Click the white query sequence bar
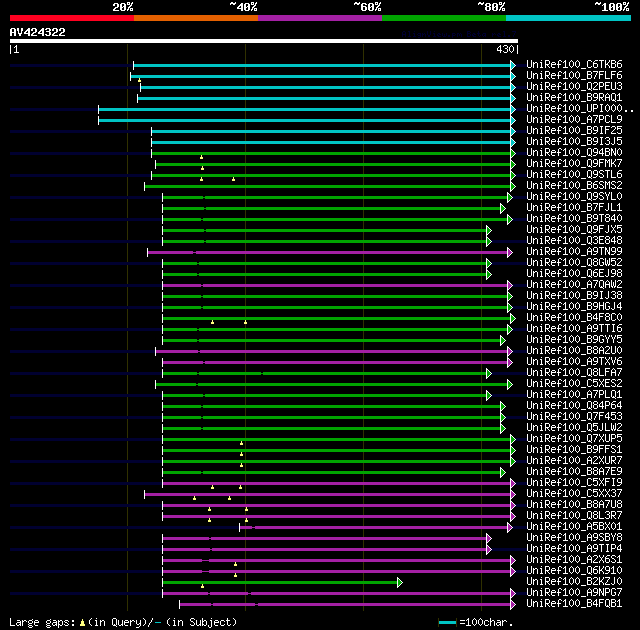The height and width of the screenshot is (630, 640). click(x=264, y=41)
